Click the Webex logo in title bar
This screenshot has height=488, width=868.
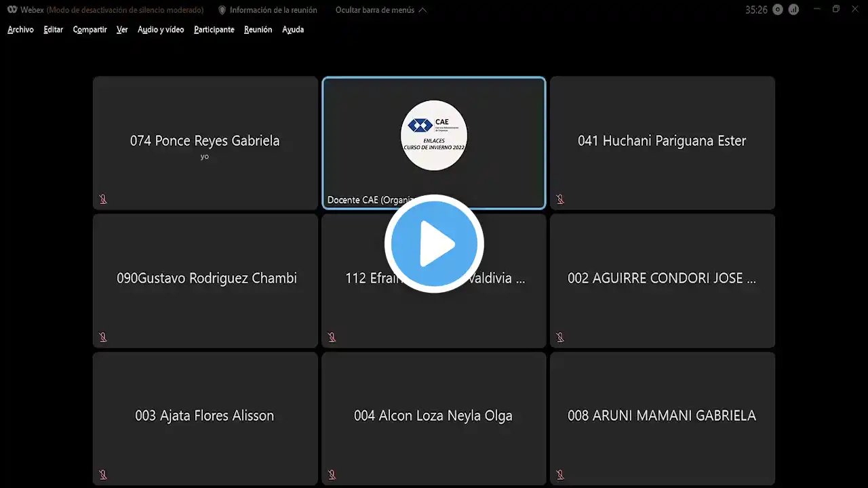[x=12, y=10]
